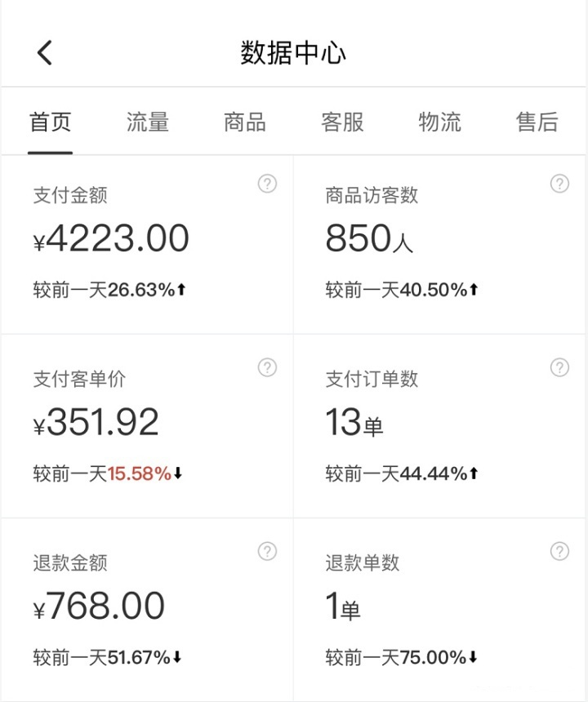
Task: Open the help icon for 退款金额
Action: 267,552
